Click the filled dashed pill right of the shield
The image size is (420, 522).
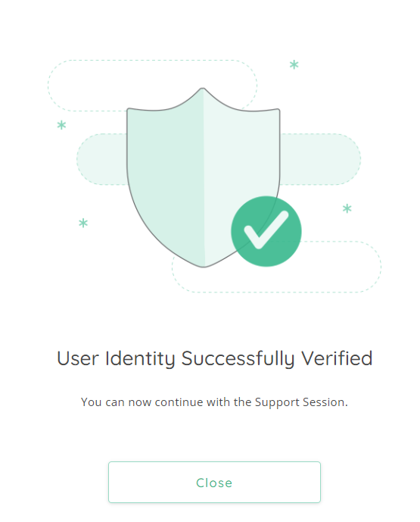click(320, 159)
